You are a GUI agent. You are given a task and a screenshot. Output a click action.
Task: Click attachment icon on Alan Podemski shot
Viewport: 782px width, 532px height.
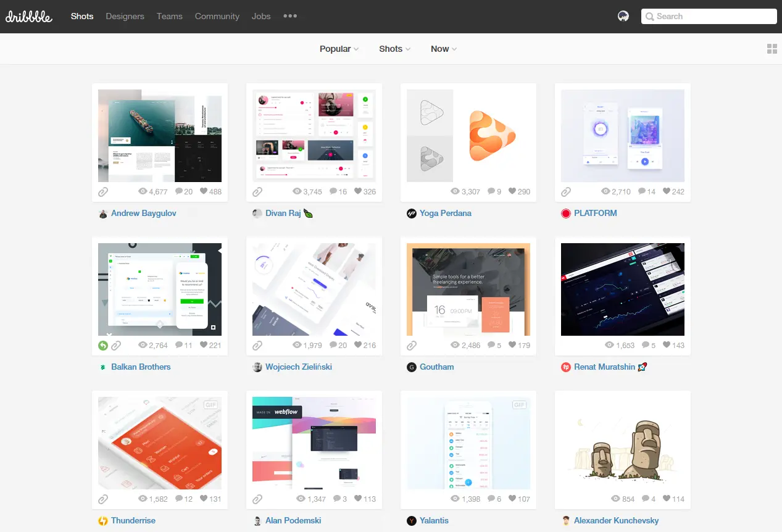[x=257, y=499]
